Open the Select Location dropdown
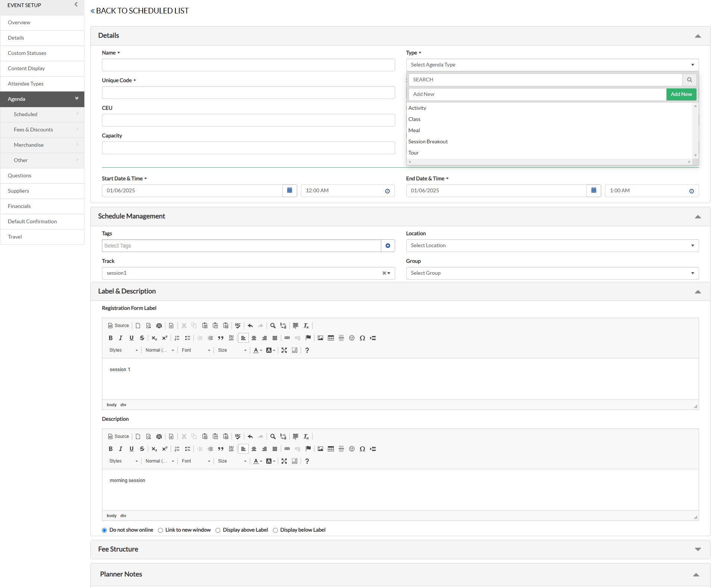This screenshot has height=588, width=717. 552,246
